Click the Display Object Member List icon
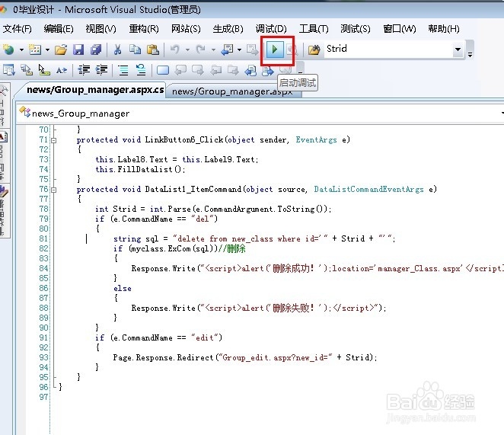Screen dimensions: 504x435 9,69
